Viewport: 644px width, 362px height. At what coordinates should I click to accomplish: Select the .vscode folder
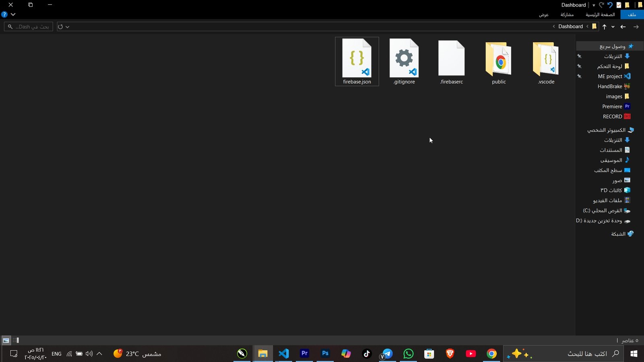pyautogui.click(x=546, y=62)
